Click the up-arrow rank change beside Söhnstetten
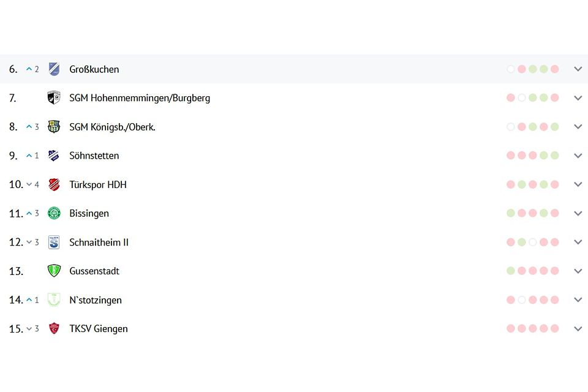The height and width of the screenshot is (392, 588). click(29, 156)
